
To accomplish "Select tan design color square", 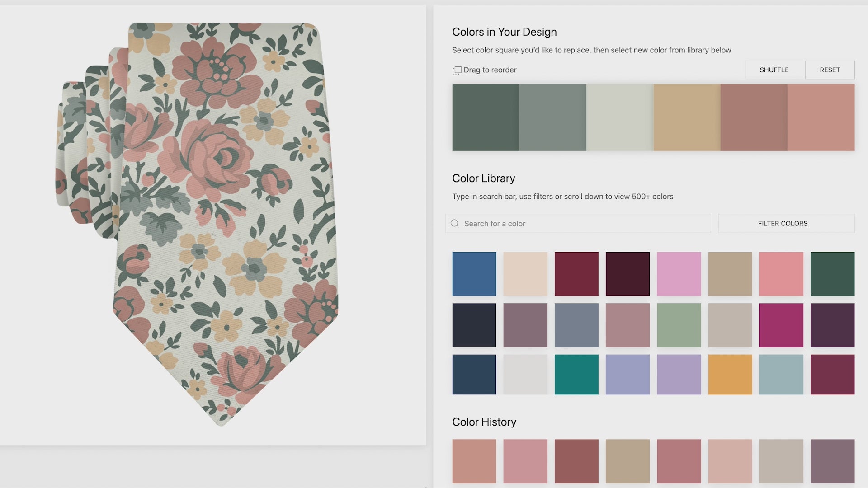I will click(x=687, y=117).
